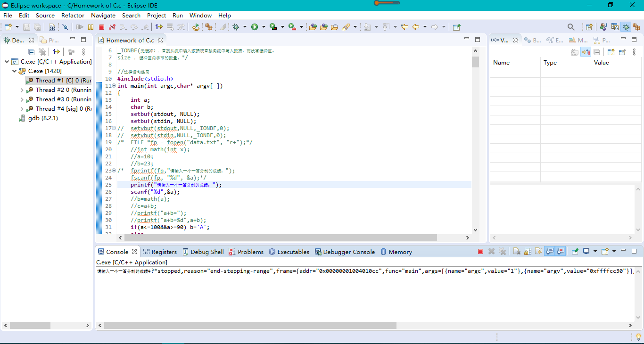
Task: Click the Save icon in the toolbar
Action: coord(26,27)
